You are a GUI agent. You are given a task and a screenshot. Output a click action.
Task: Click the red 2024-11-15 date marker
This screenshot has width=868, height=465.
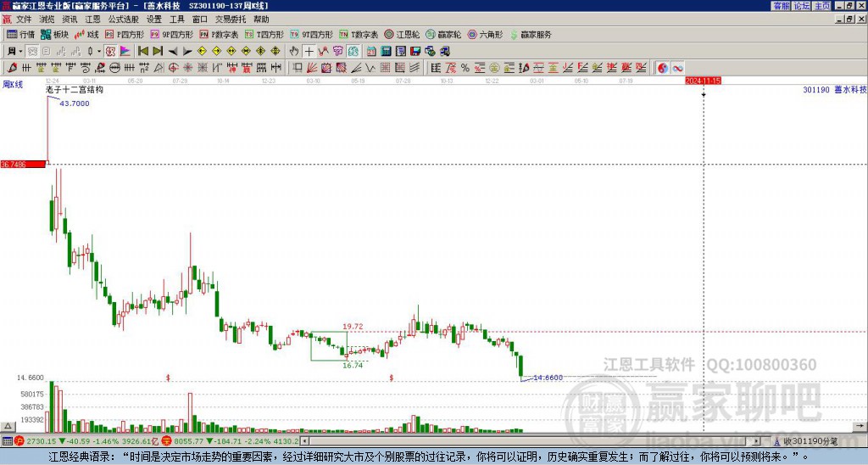703,81
